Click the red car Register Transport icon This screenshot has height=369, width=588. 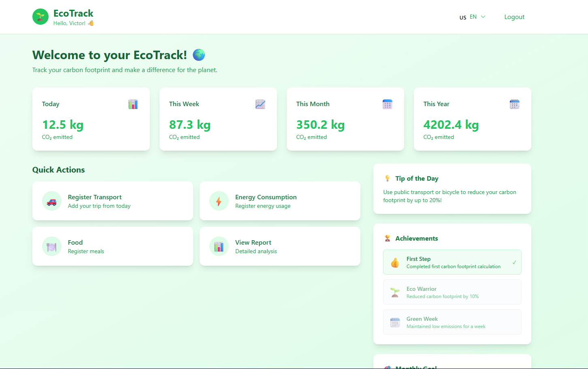[52, 201]
